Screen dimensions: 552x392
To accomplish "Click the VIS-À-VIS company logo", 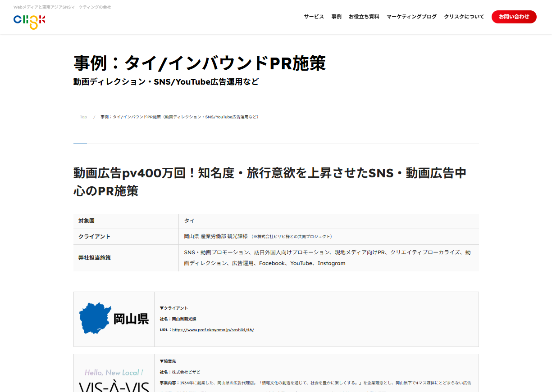I will [114, 379].
